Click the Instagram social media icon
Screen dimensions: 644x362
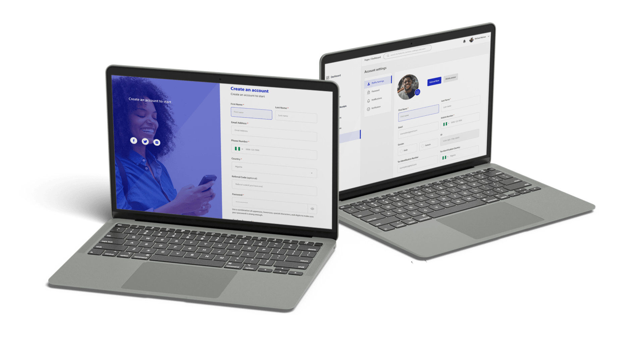(x=157, y=141)
